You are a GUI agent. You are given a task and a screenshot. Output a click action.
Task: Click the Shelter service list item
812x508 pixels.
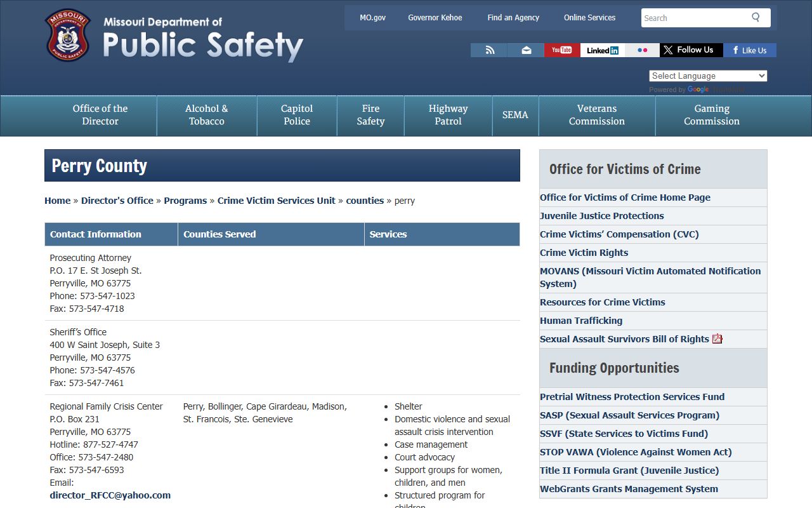coord(408,406)
